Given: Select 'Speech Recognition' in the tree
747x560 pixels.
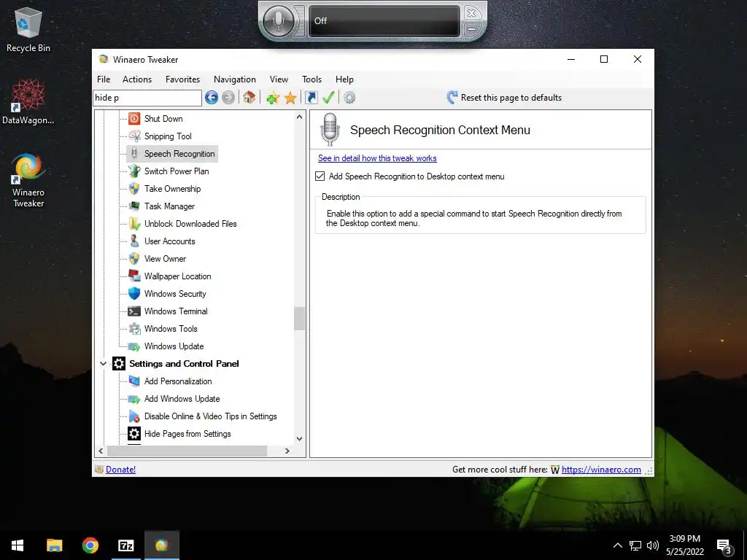Looking at the screenshot, I should pos(179,154).
